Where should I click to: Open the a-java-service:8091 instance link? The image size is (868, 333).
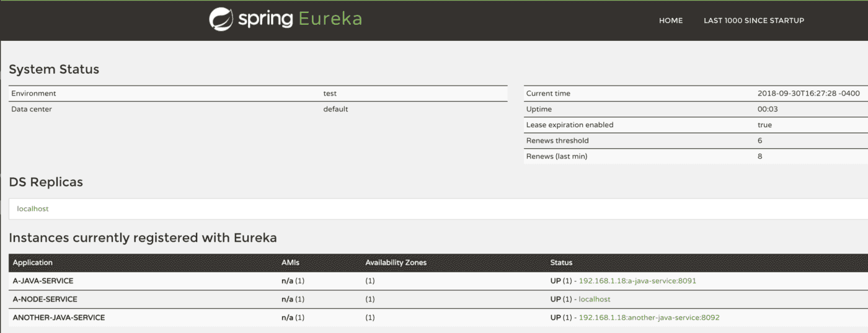point(637,281)
